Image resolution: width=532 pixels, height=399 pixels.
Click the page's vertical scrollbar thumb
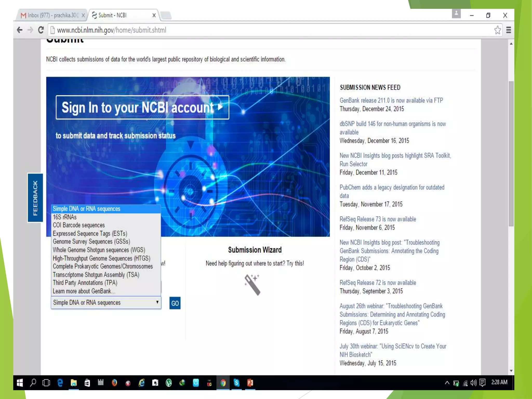point(511,153)
